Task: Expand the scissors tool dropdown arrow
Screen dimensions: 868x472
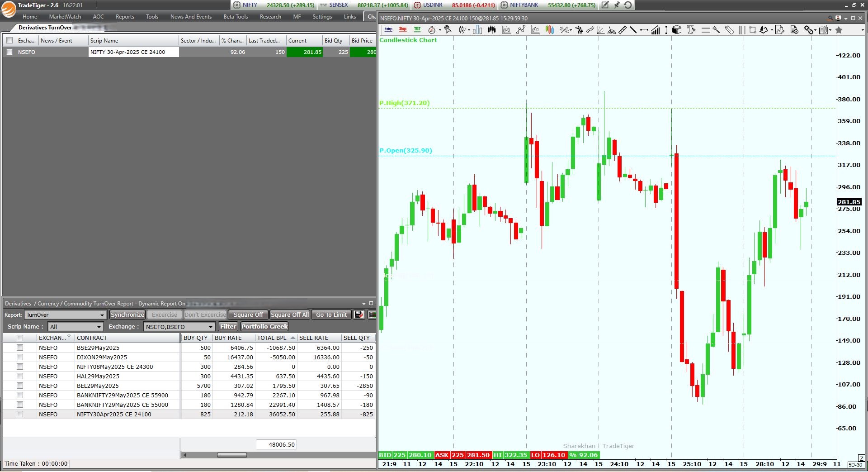Action: pyautogui.click(x=571, y=30)
